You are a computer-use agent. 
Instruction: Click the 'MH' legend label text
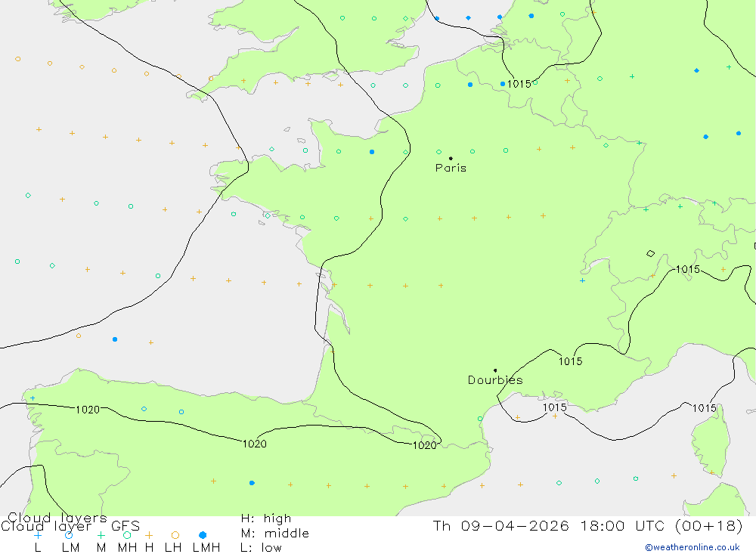click(x=127, y=548)
